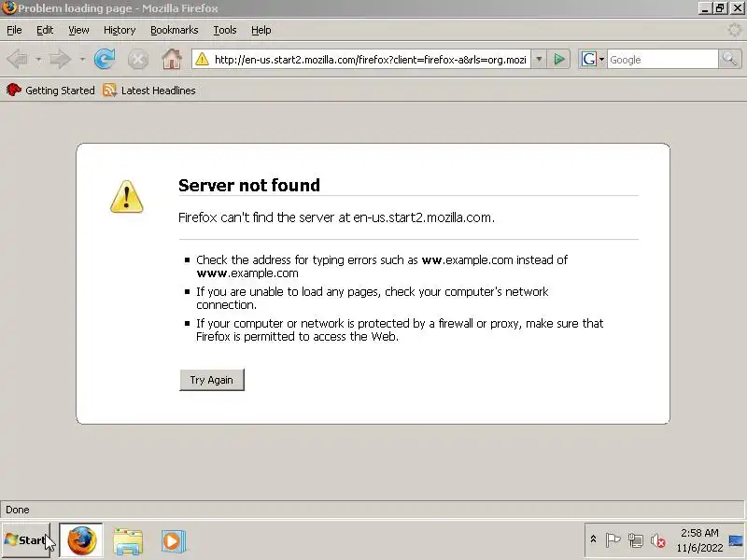Click the Google search input box
The height and width of the screenshot is (560, 747).
[662, 60]
